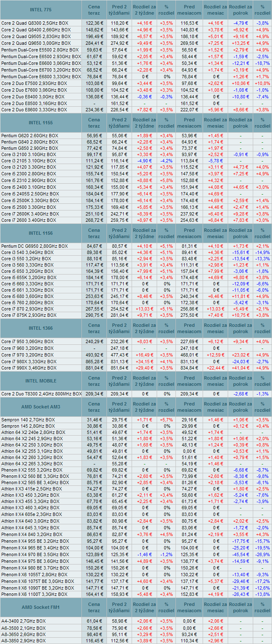Click the +5,8% change for Core i5 2310
272x644 pixels.
pyautogui.click(x=167, y=181)
